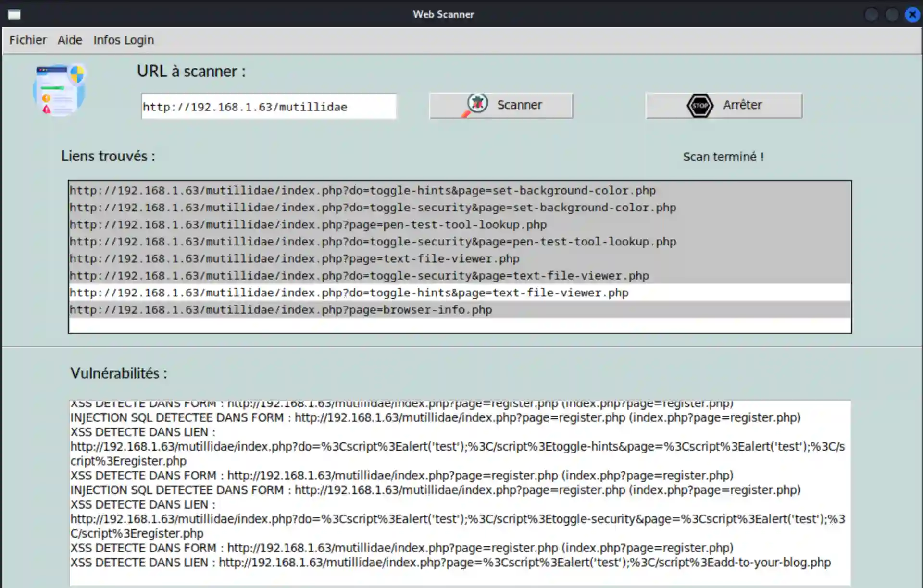Click the URL à scanner input field
Screen dimensions: 923x588
pos(268,106)
